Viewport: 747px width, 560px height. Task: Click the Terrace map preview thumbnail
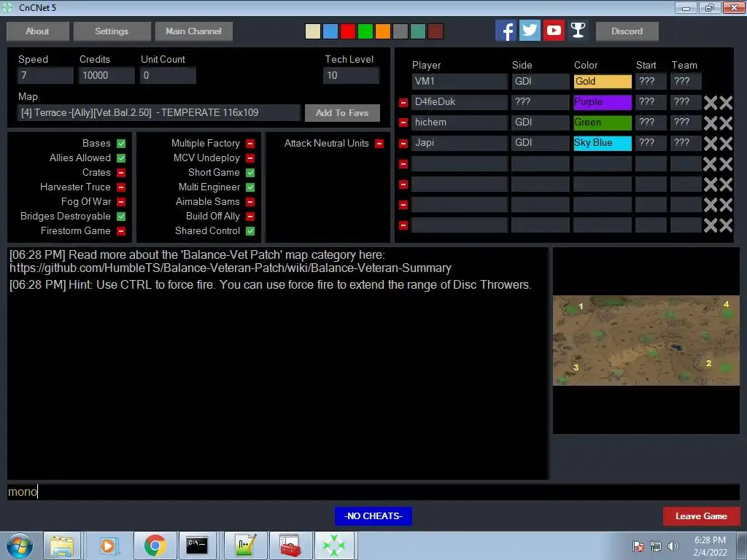coord(646,341)
